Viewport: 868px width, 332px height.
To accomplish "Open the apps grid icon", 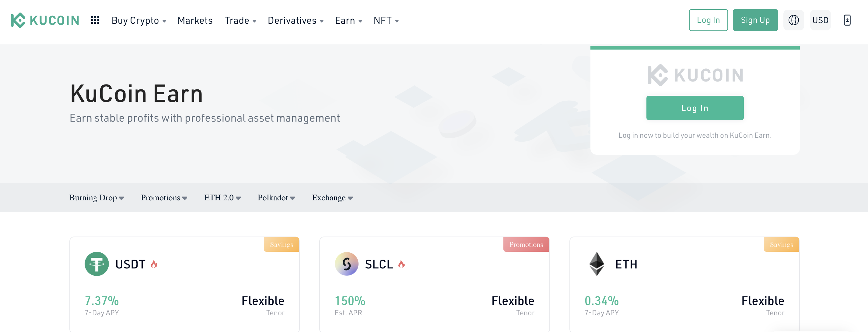I will tap(95, 20).
